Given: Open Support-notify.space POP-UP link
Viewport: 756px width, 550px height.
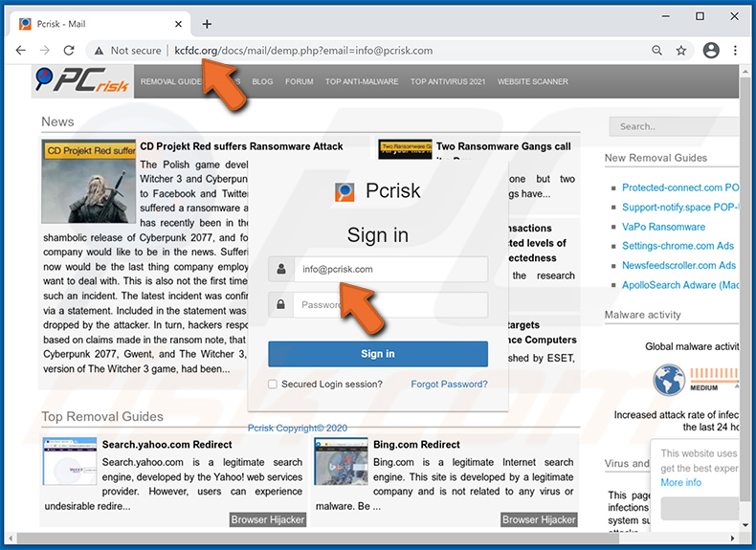Looking at the screenshot, I should click(x=679, y=208).
